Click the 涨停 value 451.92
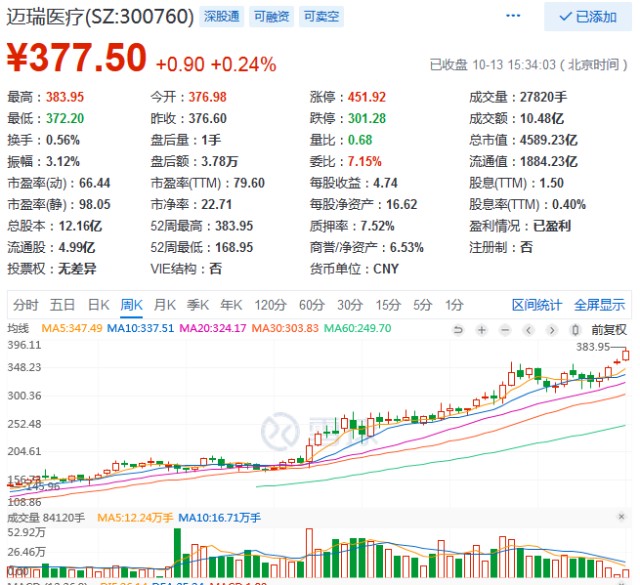The height and width of the screenshot is (585, 640). 367,97
